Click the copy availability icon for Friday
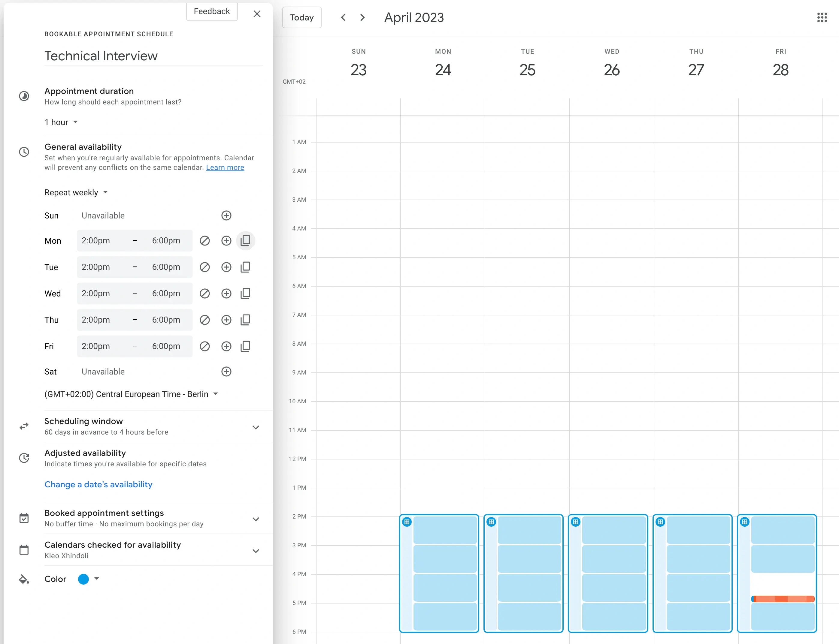The image size is (839, 644). [246, 346]
